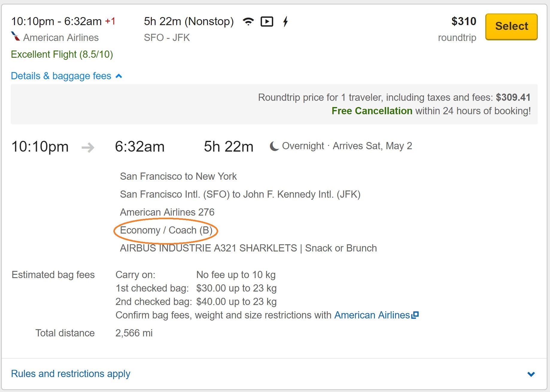Open Rules and restrictions apply link
Screen dimensions: 550x392
(x=71, y=374)
